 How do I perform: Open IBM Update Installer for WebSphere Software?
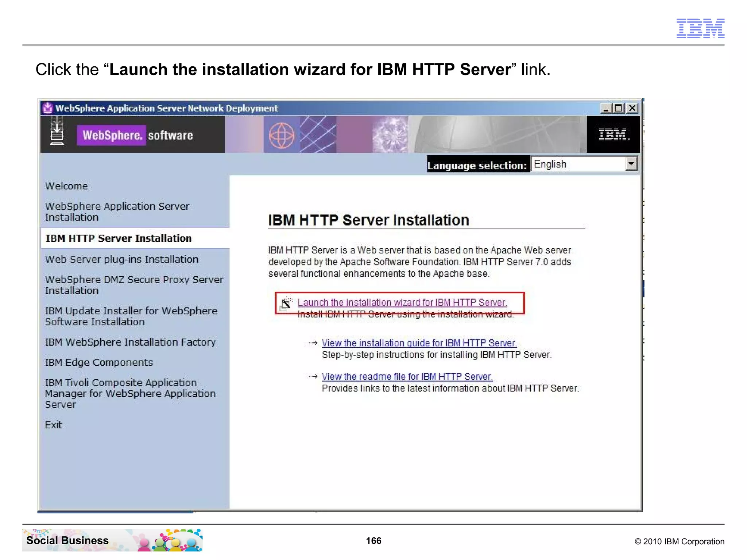(131, 316)
